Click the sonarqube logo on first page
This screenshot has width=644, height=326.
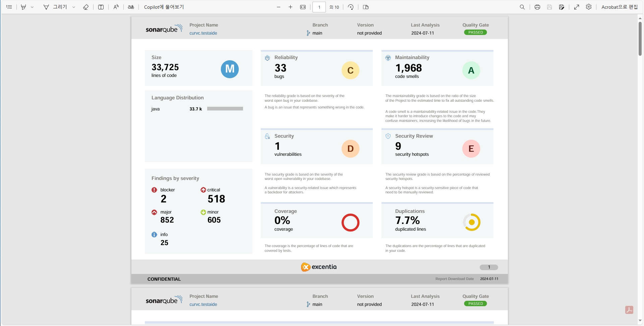coord(164,29)
